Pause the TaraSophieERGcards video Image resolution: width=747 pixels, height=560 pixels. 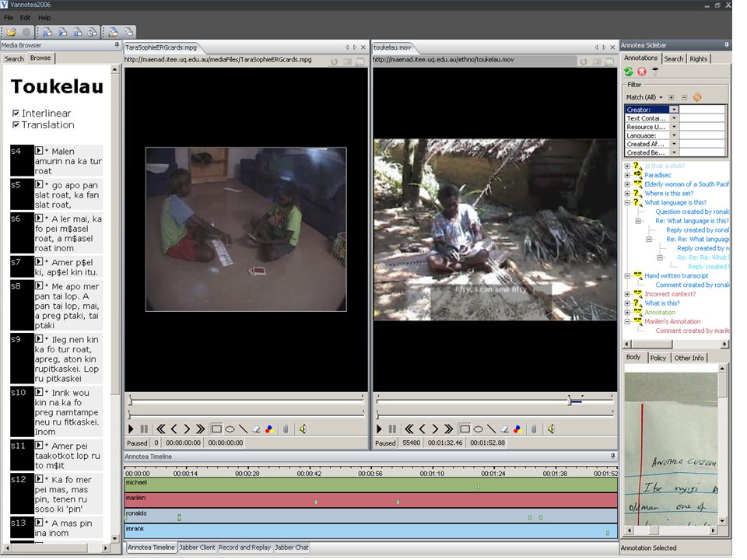pos(144,429)
